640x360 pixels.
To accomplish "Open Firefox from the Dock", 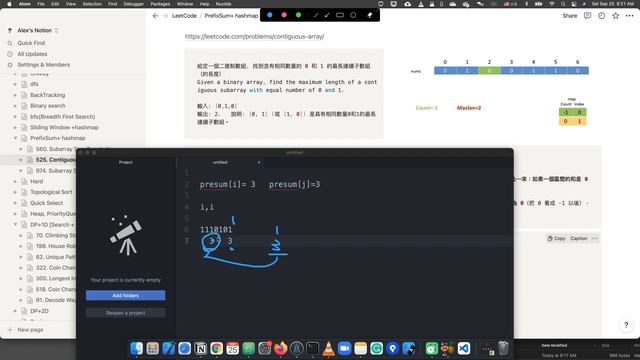I will 280,348.
